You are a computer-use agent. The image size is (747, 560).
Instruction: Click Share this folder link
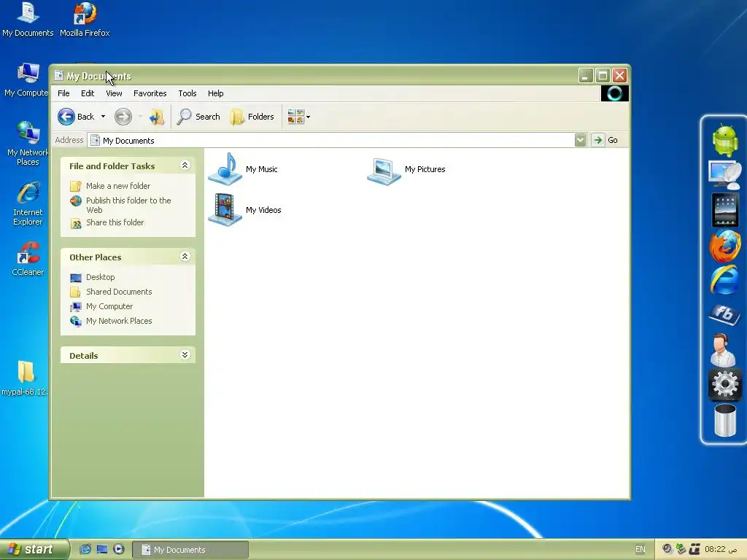point(115,222)
